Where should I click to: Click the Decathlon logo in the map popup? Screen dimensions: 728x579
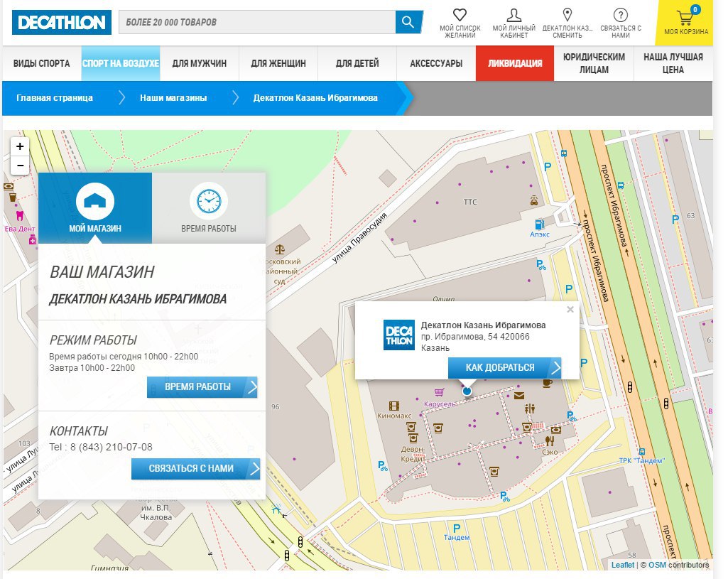tap(399, 335)
